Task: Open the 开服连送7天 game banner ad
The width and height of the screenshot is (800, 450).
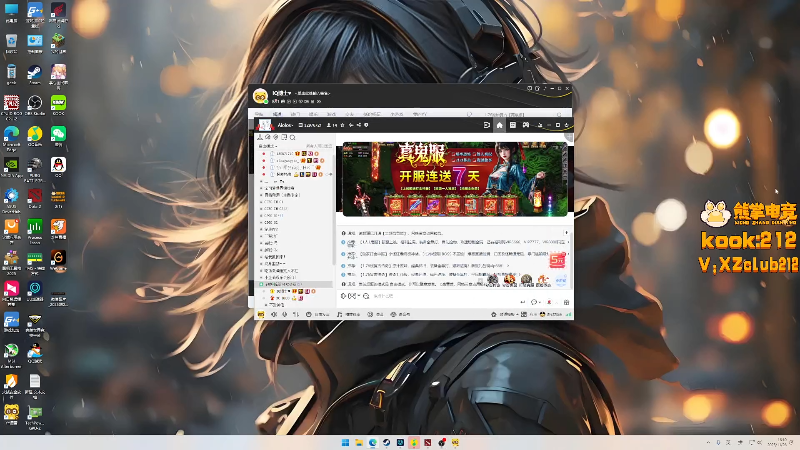Action: tap(455, 179)
